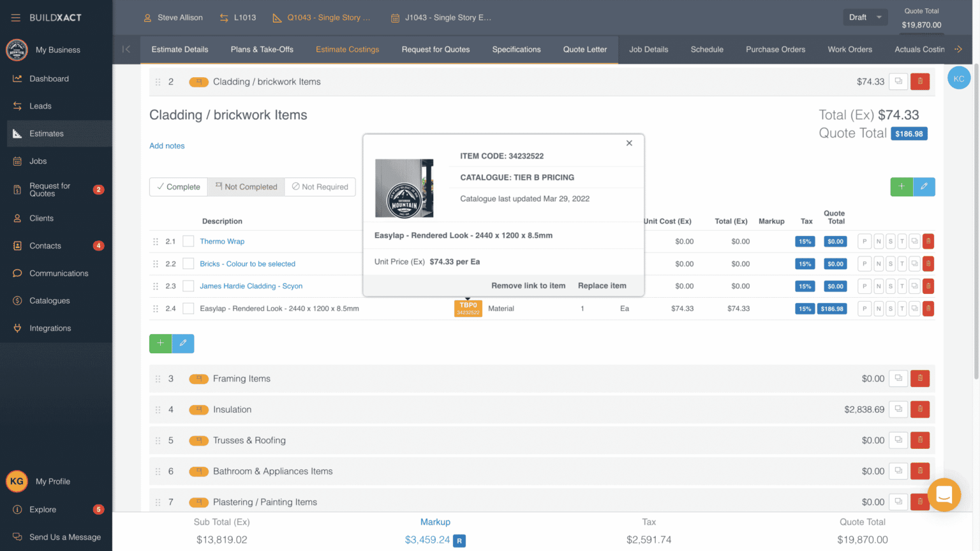Open the Draft status dropdown
This screenshot has height=551, width=980.
pyautogui.click(x=865, y=17)
